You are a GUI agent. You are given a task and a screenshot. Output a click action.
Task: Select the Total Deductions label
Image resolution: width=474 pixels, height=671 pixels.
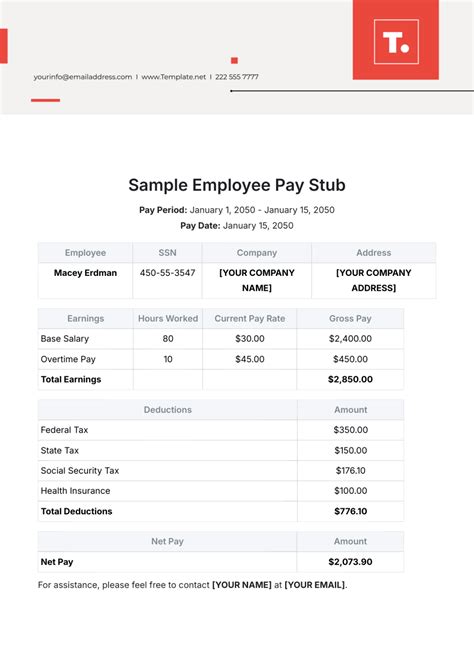pos(77,511)
